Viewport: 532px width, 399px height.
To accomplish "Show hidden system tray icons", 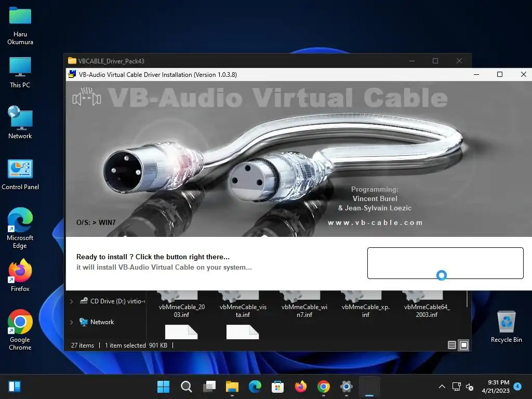I will [442, 387].
